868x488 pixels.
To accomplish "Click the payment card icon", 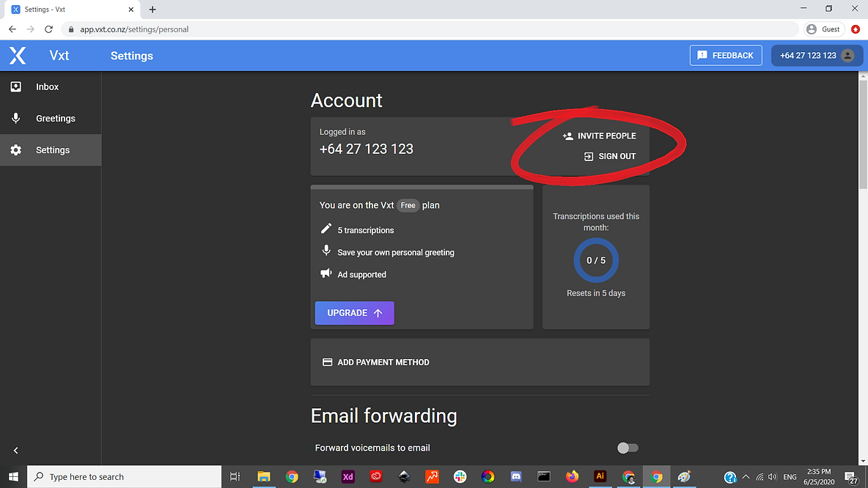I will [x=327, y=363].
